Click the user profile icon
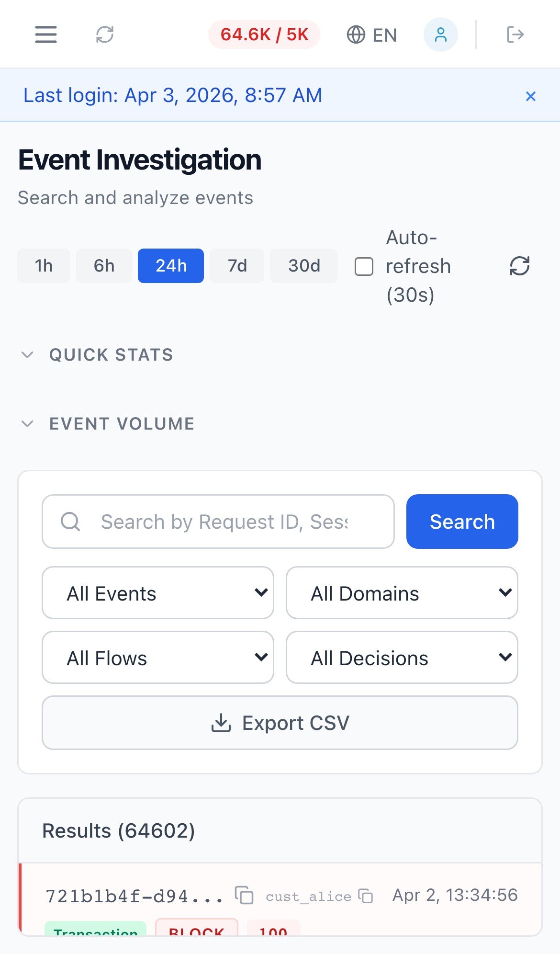The height and width of the screenshot is (954, 560). click(x=440, y=34)
